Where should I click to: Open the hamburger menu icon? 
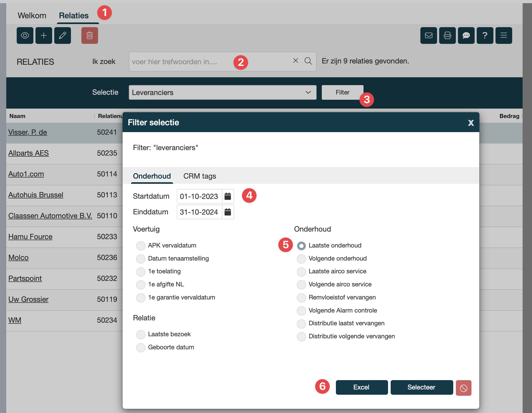coord(504,36)
